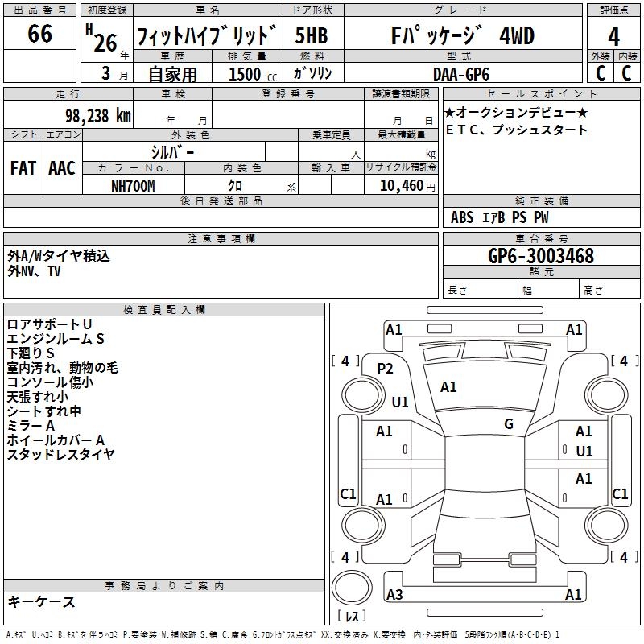Click the 事務局よりご案内 header
This screenshot has height=644, width=644.
pos(164,586)
